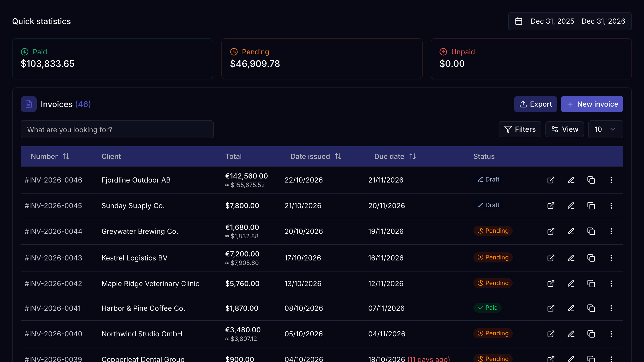Image resolution: width=644 pixels, height=362 pixels.
Task: Duplicate the Maple Ridge Veterinary Clinic invoice
Action: (x=591, y=284)
